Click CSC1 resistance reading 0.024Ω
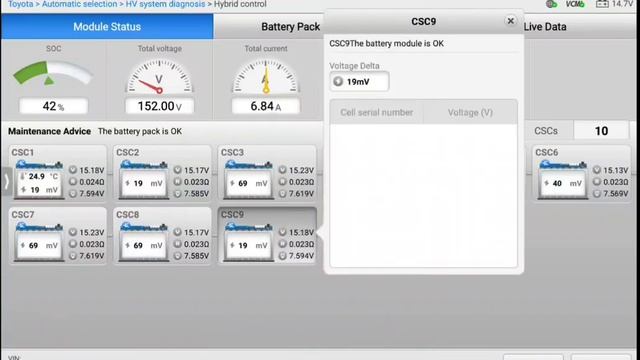The height and width of the screenshot is (360, 640). click(87, 182)
